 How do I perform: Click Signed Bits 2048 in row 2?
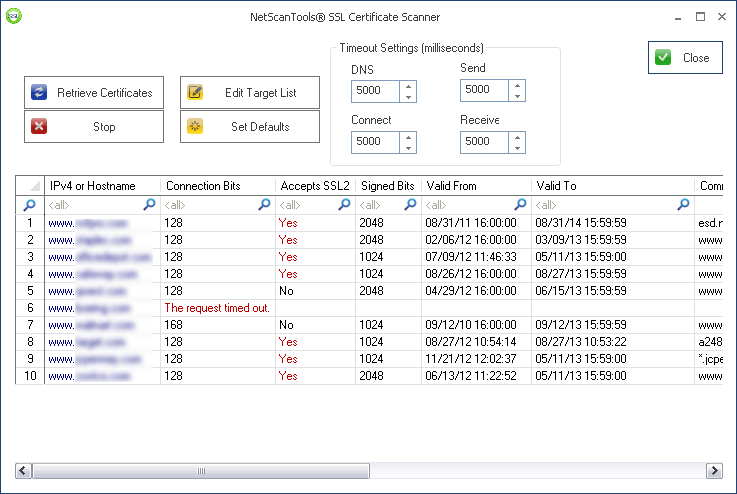[388, 240]
